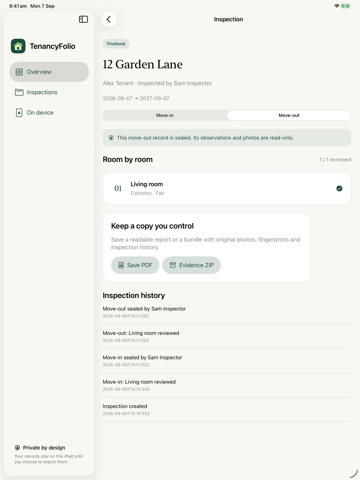Click the 'Room by room' heading
Image resolution: width=360 pixels, height=480 pixels.
pos(128,159)
